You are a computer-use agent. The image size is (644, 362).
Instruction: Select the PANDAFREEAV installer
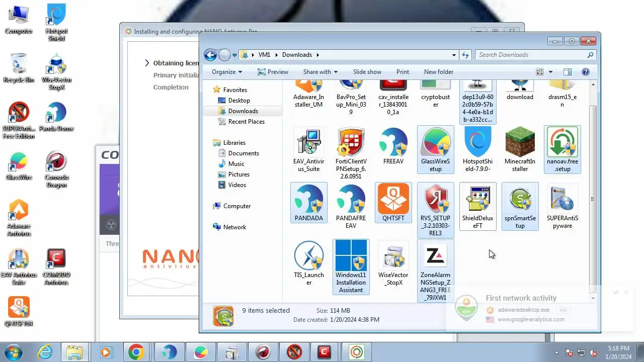click(x=351, y=206)
